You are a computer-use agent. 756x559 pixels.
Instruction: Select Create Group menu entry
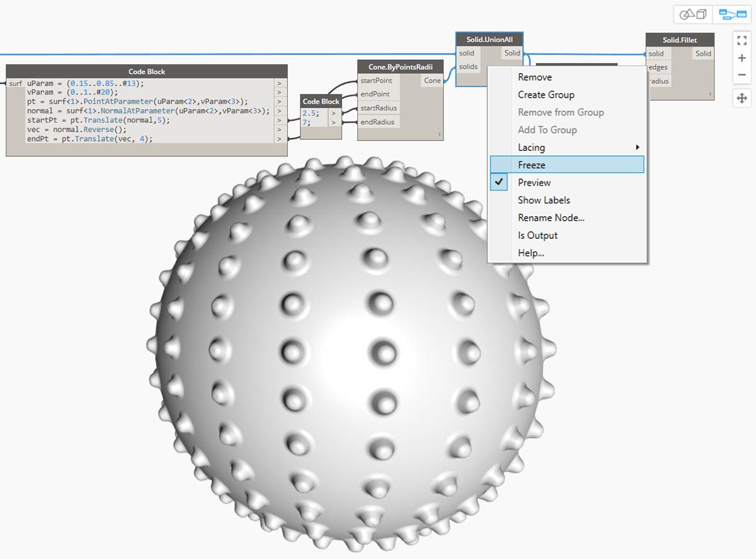pyautogui.click(x=546, y=95)
